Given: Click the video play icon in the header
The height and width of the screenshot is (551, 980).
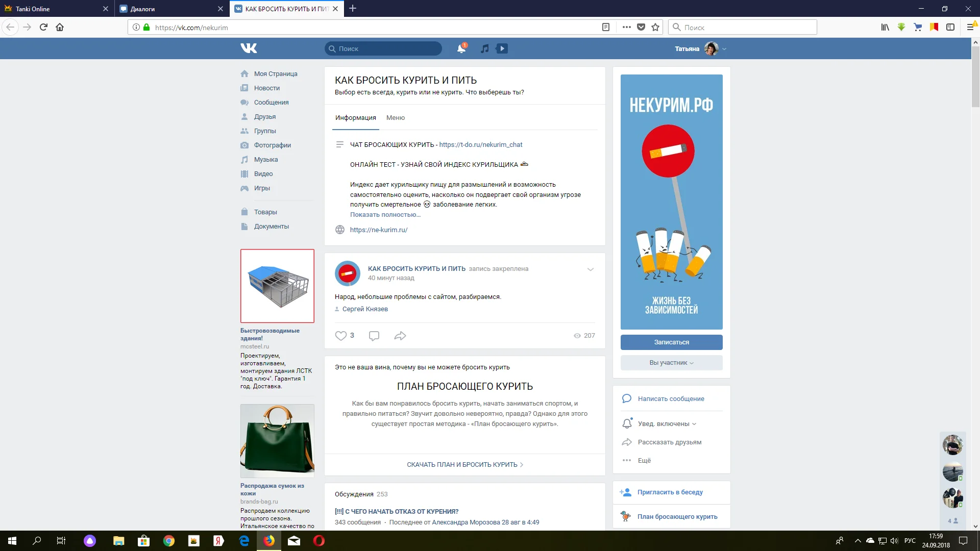Looking at the screenshot, I should (x=502, y=48).
